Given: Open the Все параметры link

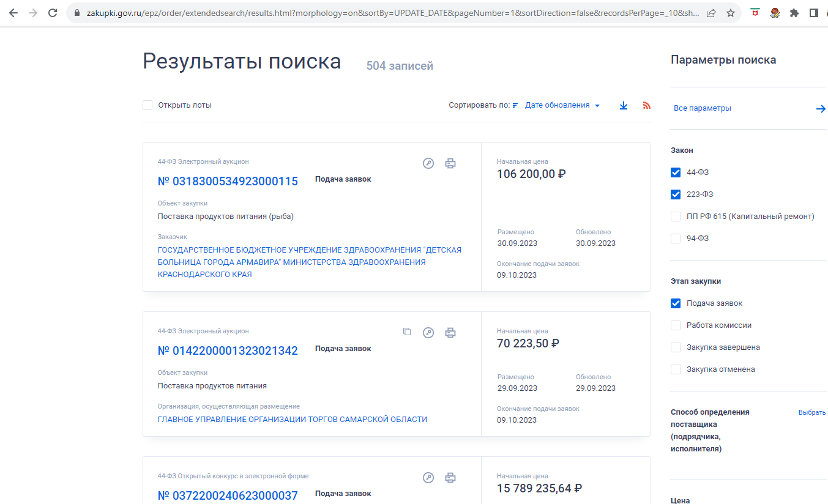Looking at the screenshot, I should (x=703, y=108).
